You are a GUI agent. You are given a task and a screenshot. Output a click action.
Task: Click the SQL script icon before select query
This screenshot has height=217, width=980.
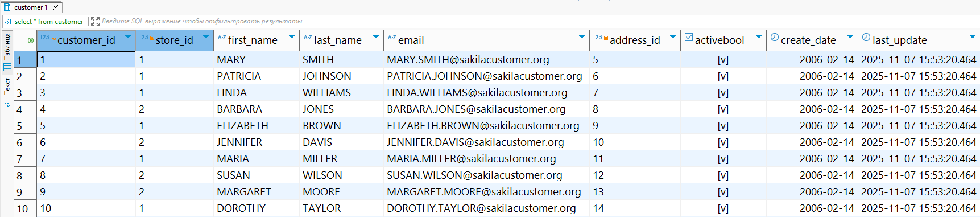[9, 22]
